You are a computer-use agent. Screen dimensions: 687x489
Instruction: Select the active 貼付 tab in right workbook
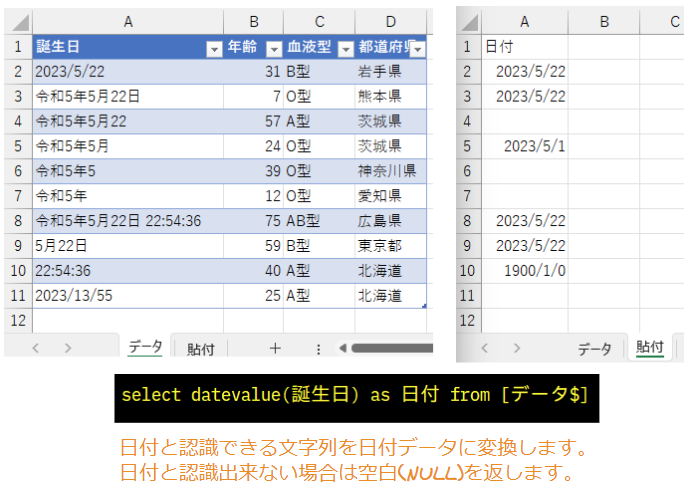(x=650, y=347)
